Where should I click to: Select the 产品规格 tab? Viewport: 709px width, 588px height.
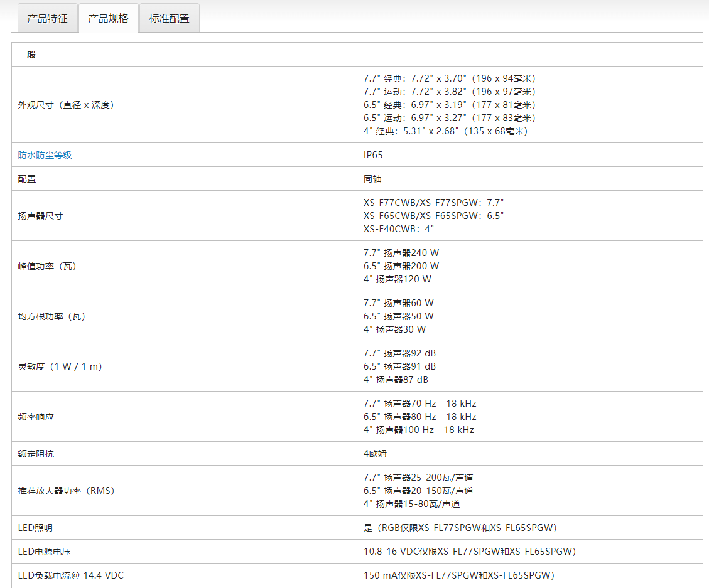[x=109, y=18]
